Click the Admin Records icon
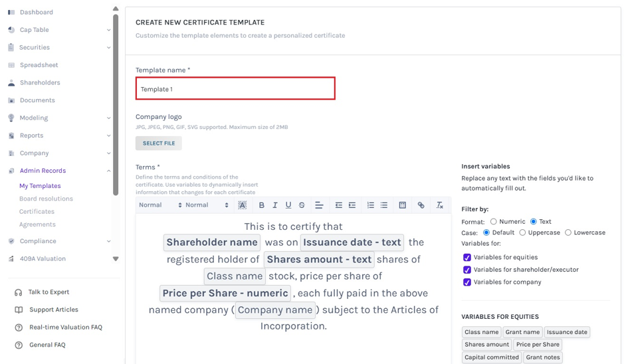This screenshot has height=364, width=624. click(11, 171)
